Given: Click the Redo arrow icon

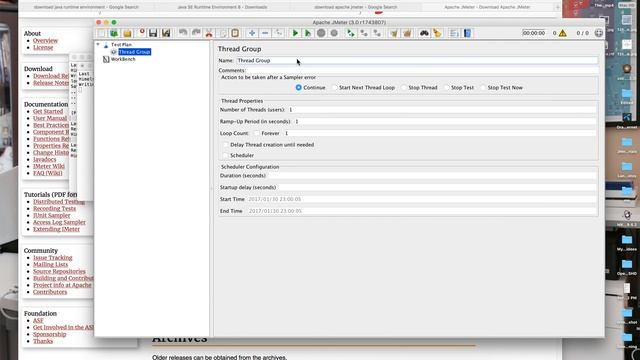Looking at the screenshot, I should coord(196,33).
